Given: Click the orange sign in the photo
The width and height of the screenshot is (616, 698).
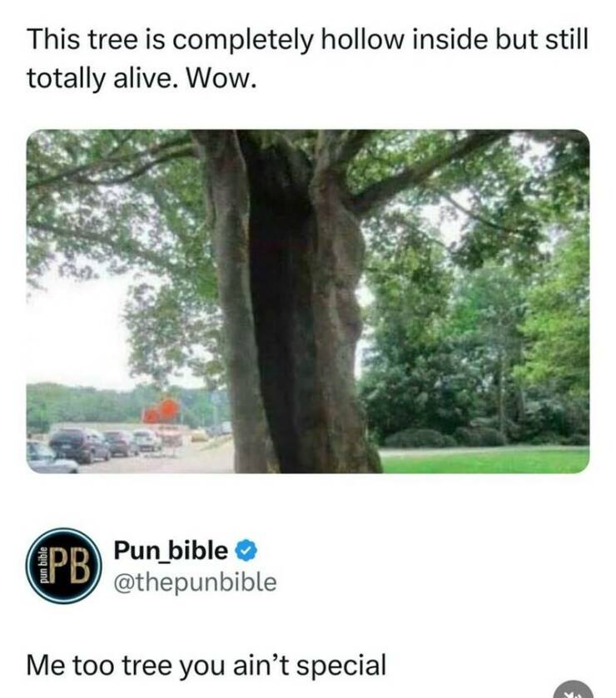Looking at the screenshot, I should (x=161, y=412).
